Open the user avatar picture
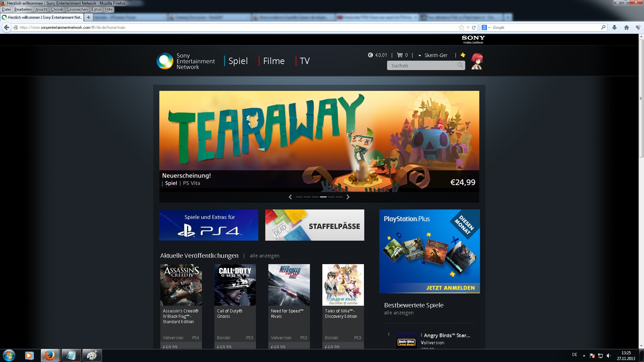The image size is (644, 362). pos(477,61)
